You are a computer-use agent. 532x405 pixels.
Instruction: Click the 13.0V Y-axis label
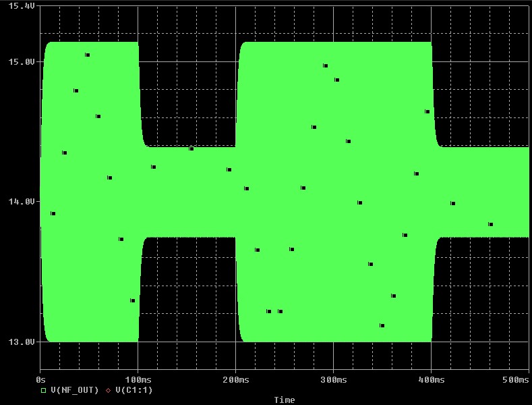[x=22, y=342]
